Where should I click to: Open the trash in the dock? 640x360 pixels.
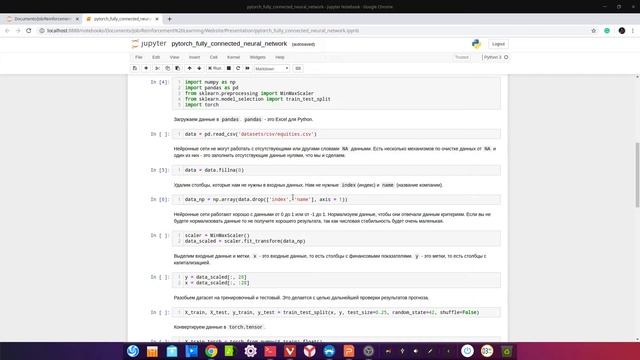(507, 351)
